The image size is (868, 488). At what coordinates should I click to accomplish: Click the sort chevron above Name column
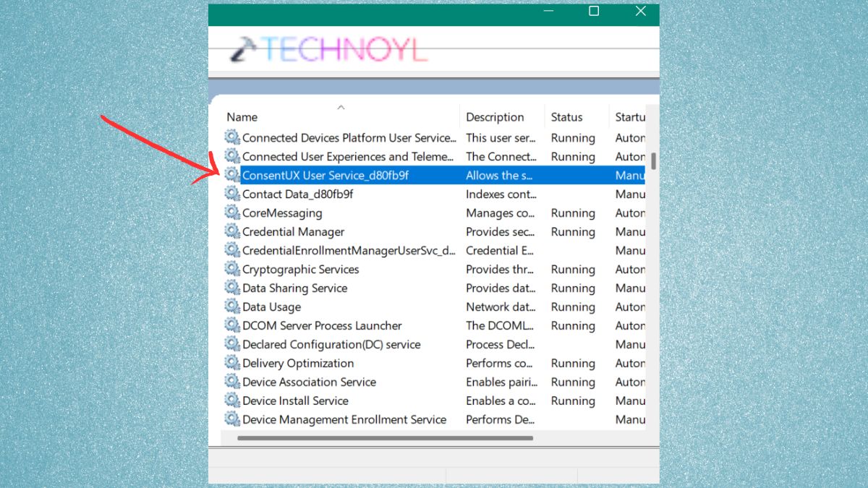[341, 107]
